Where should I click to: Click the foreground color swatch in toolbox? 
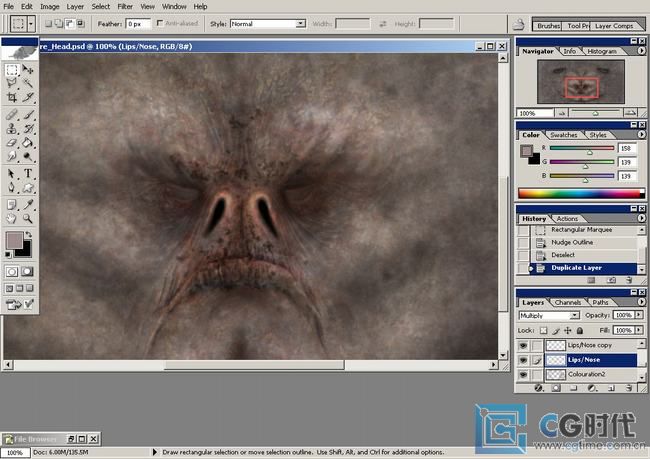point(14,240)
